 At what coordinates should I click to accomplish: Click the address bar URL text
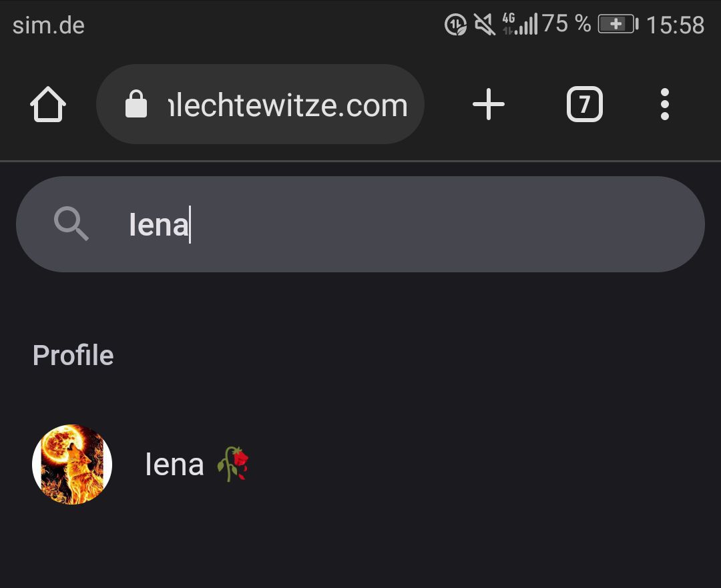[288, 105]
